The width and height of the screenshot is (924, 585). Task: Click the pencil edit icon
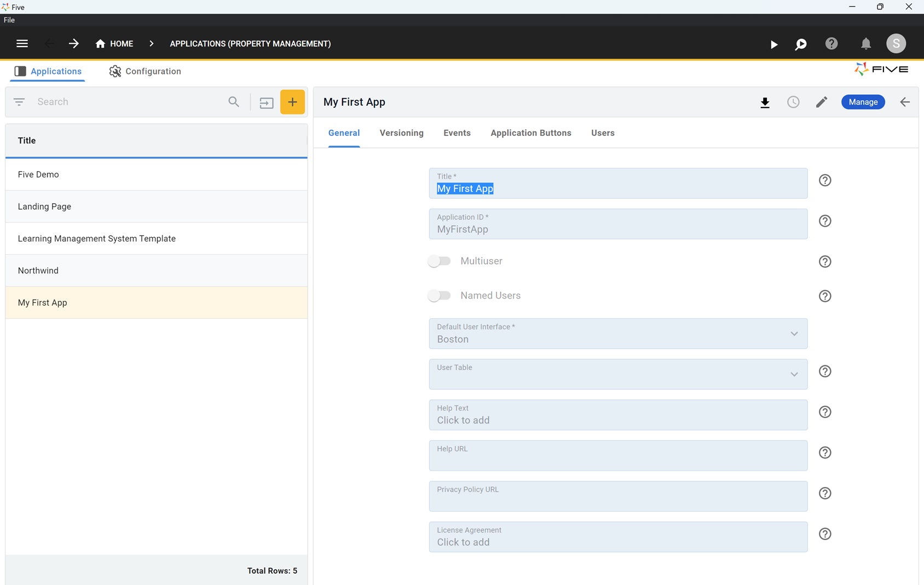(821, 102)
